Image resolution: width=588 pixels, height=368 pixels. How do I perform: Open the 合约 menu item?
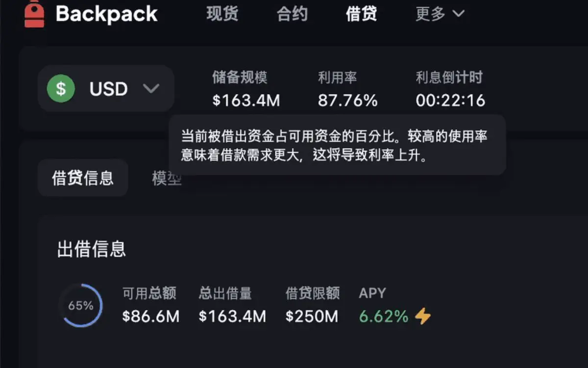click(x=292, y=14)
